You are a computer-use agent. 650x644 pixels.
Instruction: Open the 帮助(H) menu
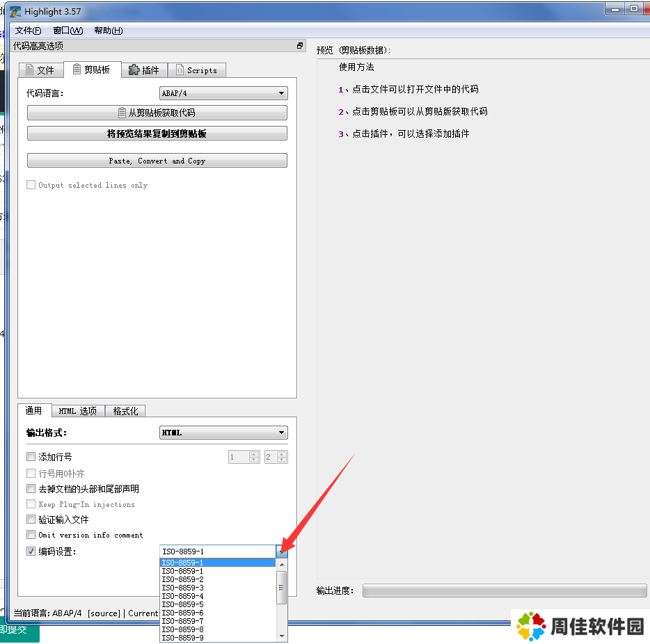pyautogui.click(x=108, y=31)
